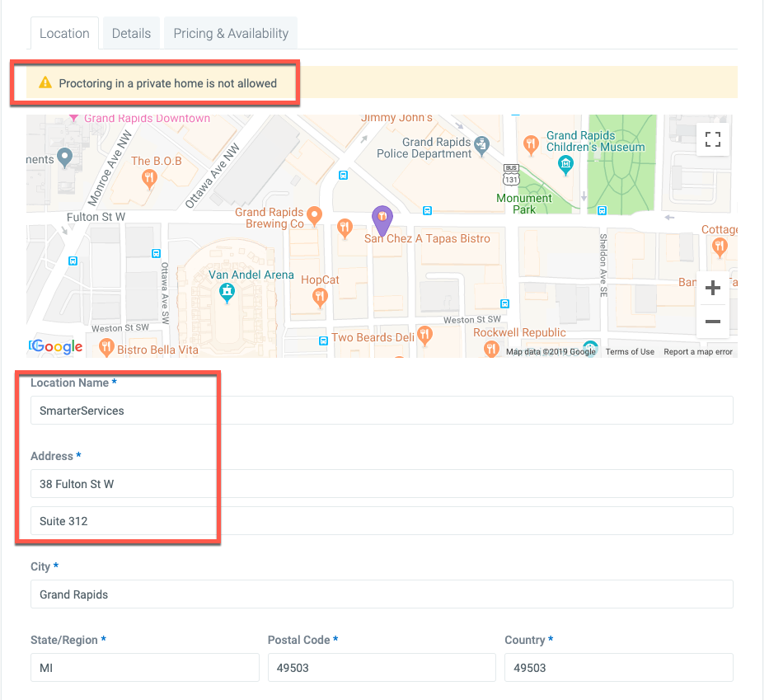Open the Pricing & Availability tab
The image size is (769, 700).
pos(231,33)
